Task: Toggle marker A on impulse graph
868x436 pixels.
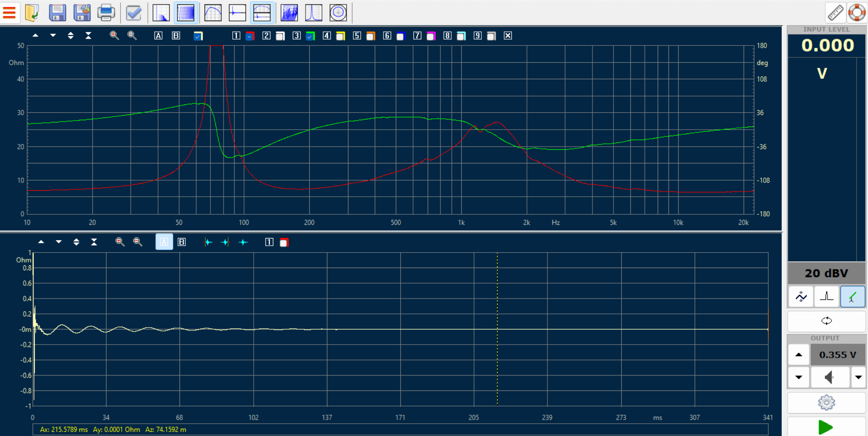Action: (x=164, y=242)
